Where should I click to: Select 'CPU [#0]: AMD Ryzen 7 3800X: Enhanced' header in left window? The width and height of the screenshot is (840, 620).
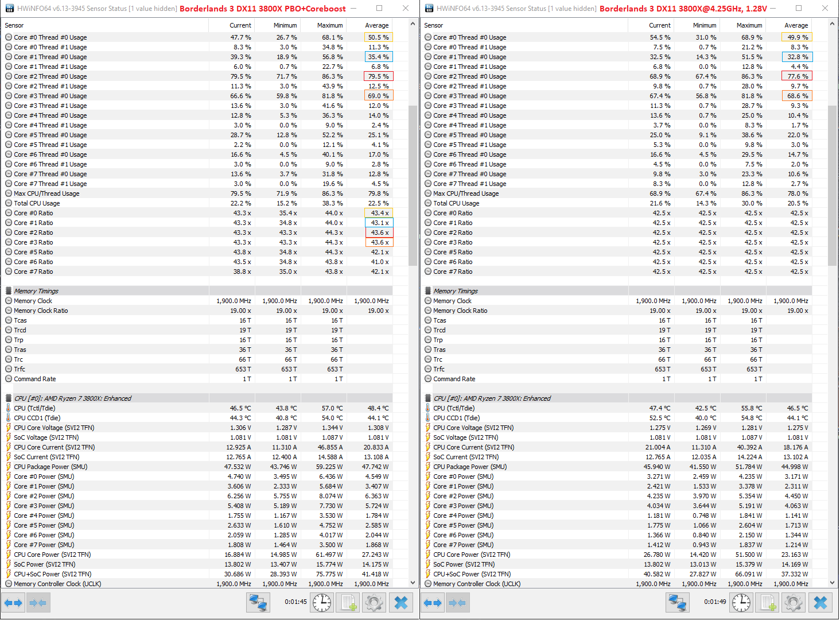pos(197,398)
